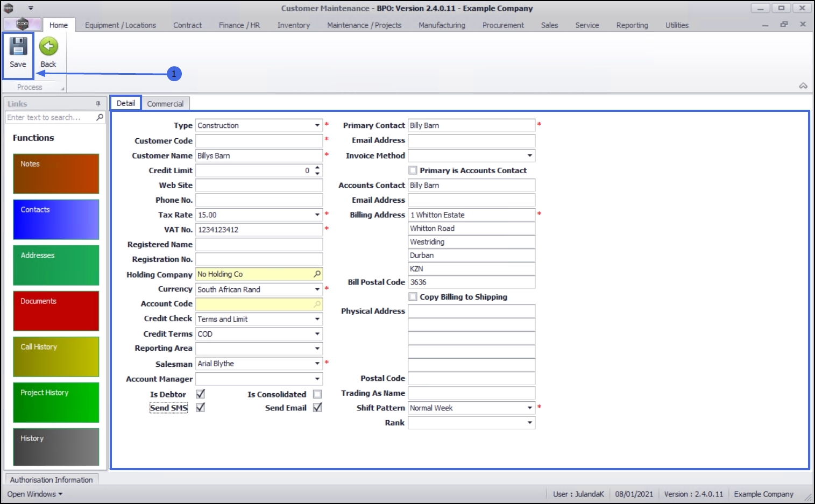This screenshot has height=504, width=815.
Task: Click the Web Site input field
Action: click(x=259, y=185)
